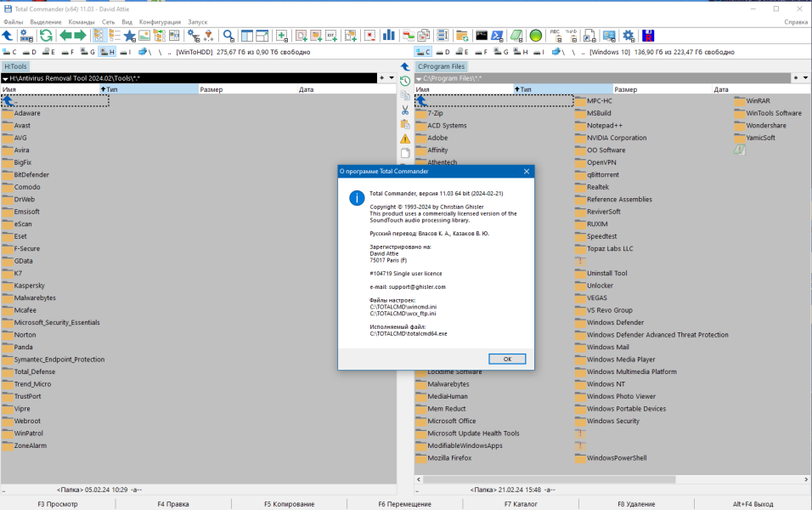
Task: Click the scissors cut icon between panels
Action: point(405,110)
